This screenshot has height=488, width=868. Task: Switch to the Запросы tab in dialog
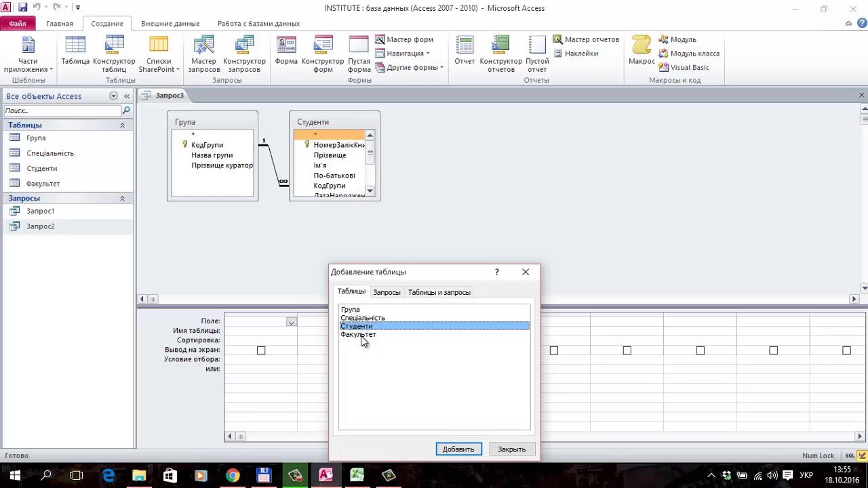tap(387, 292)
